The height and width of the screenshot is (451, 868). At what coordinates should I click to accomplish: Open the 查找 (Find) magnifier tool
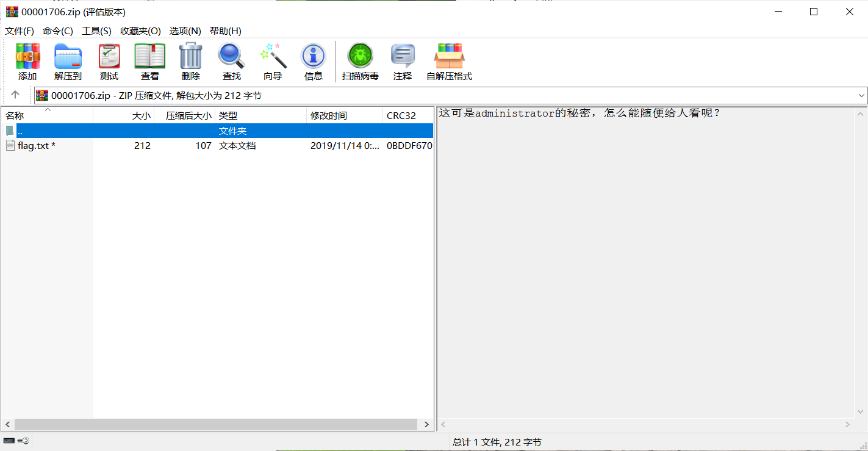click(231, 62)
